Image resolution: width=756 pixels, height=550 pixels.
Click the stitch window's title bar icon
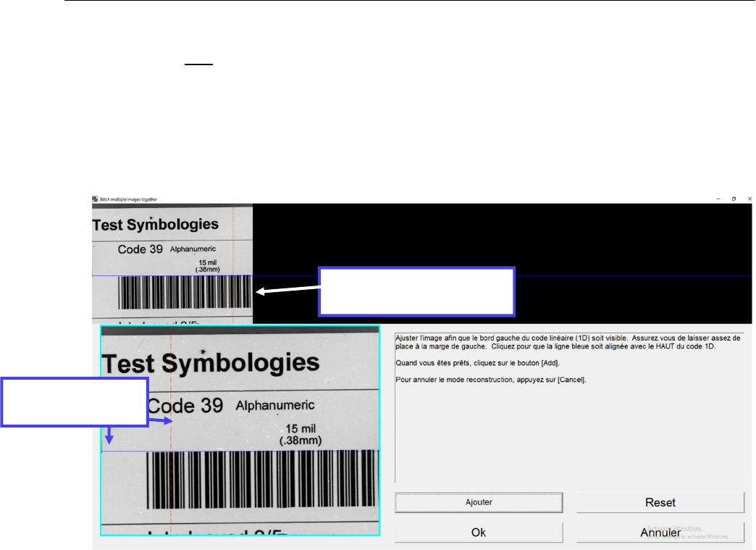pyautogui.click(x=95, y=199)
